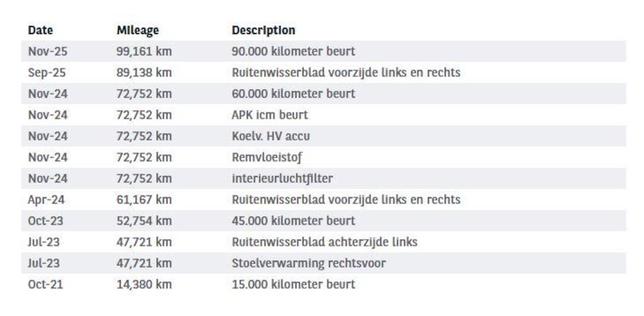Click the Date column header
Screen dimensions: 644x316
[40, 30]
